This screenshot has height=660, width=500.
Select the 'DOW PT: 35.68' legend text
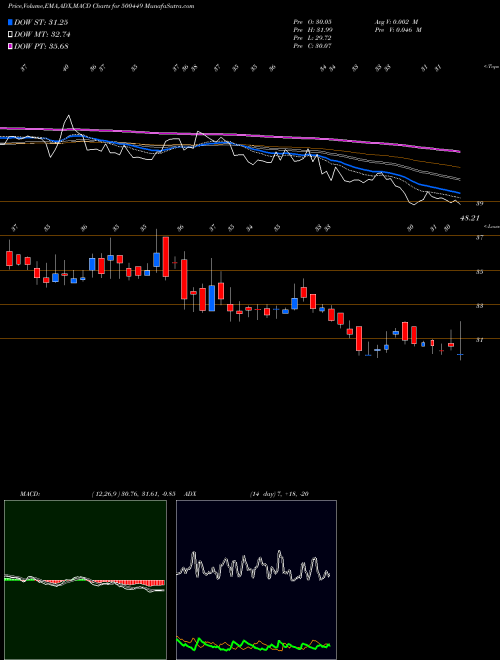tap(41, 46)
